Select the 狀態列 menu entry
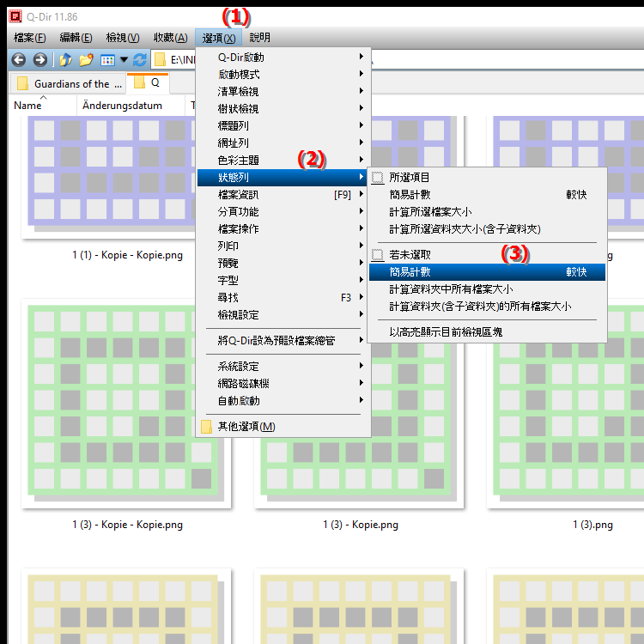644x644 pixels. coord(283,178)
